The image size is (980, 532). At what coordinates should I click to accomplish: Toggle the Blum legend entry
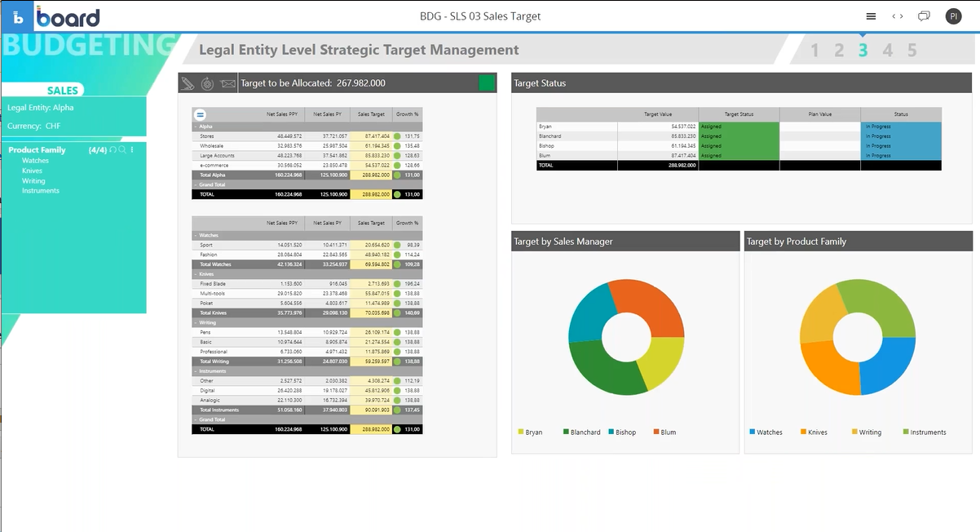[664, 432]
